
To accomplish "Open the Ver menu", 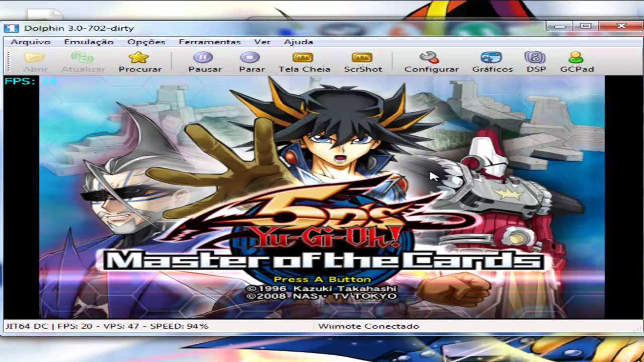I will coord(262,42).
